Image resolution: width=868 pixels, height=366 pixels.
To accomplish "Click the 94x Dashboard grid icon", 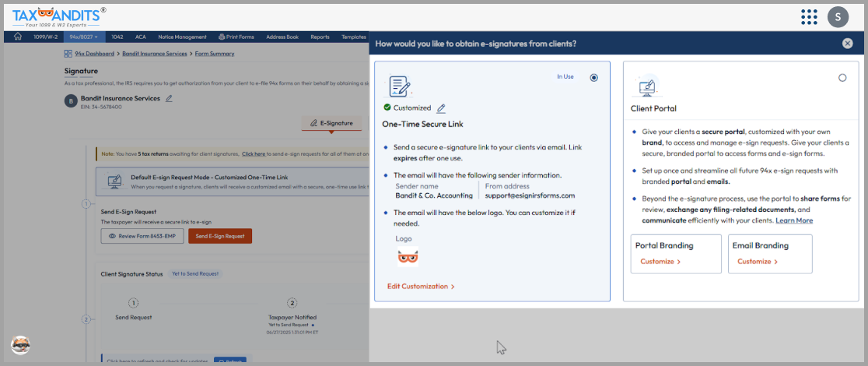I will [68, 54].
